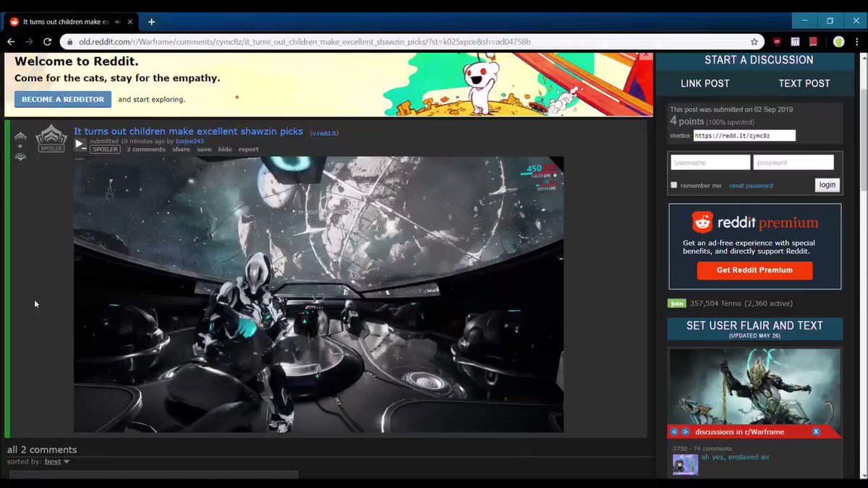Screen dimensions: 868x488
Task: Click the hide link under the post
Action: [225, 150]
